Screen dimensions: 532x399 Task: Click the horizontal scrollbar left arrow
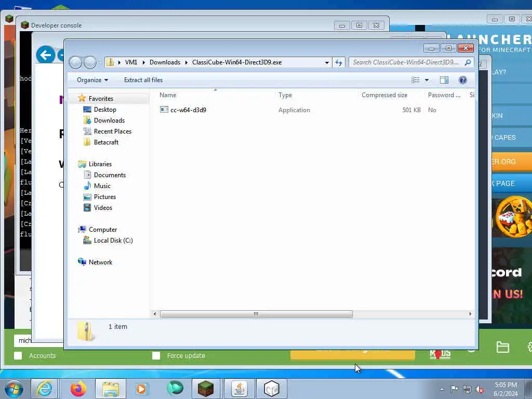pyautogui.click(x=155, y=314)
